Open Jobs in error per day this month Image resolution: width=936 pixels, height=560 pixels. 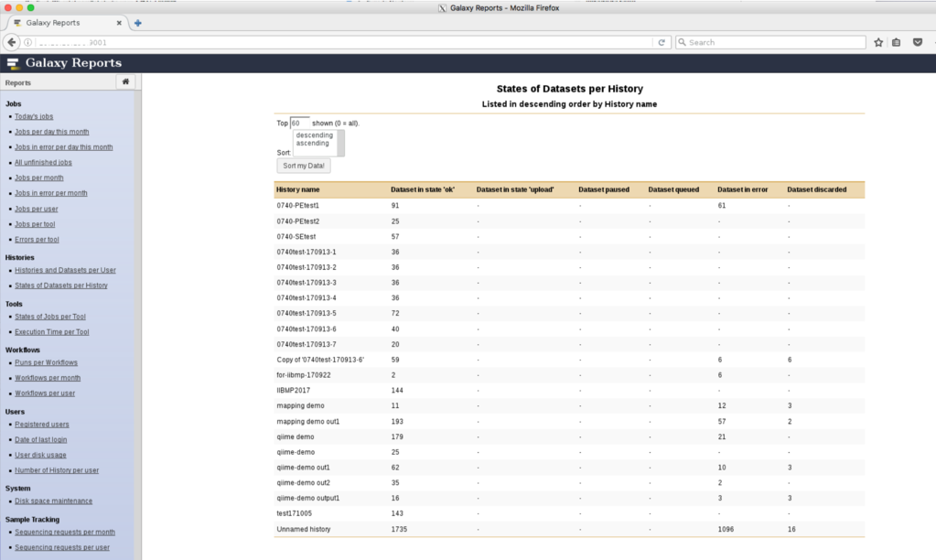64,147
